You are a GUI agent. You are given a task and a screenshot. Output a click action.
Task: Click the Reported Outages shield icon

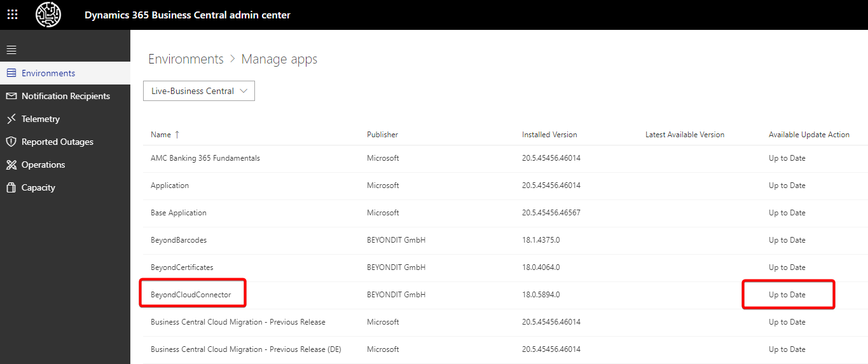[x=11, y=142]
